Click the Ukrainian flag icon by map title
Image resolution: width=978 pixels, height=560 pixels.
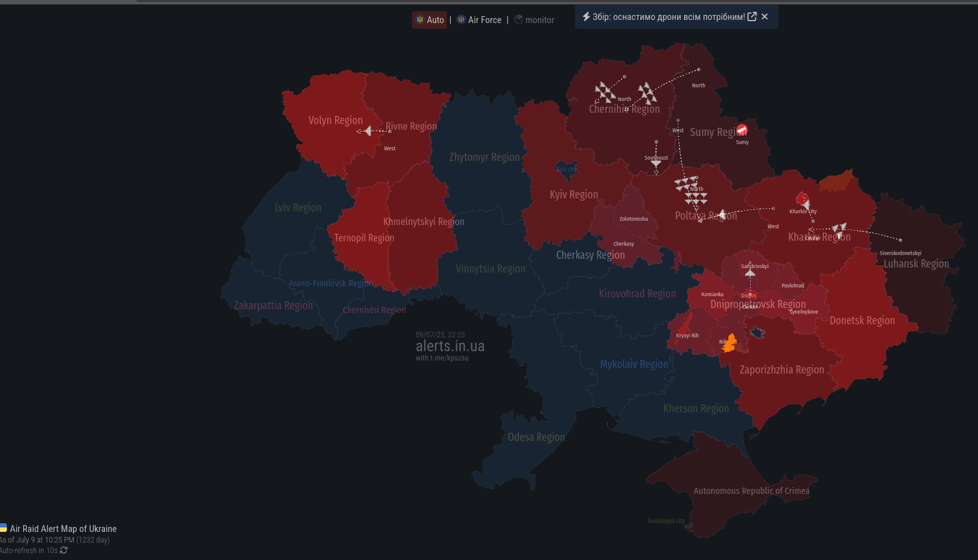click(3, 528)
